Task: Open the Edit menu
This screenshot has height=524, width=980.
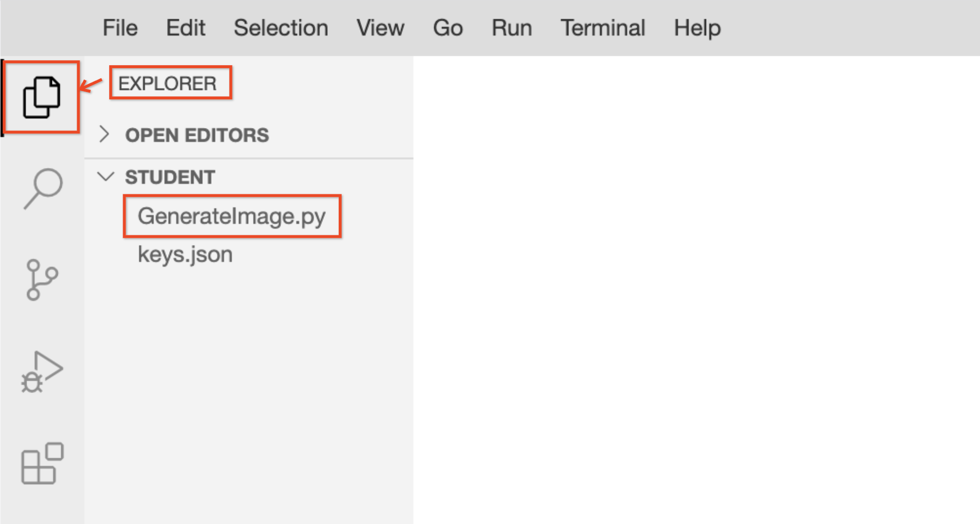Action: (185, 28)
